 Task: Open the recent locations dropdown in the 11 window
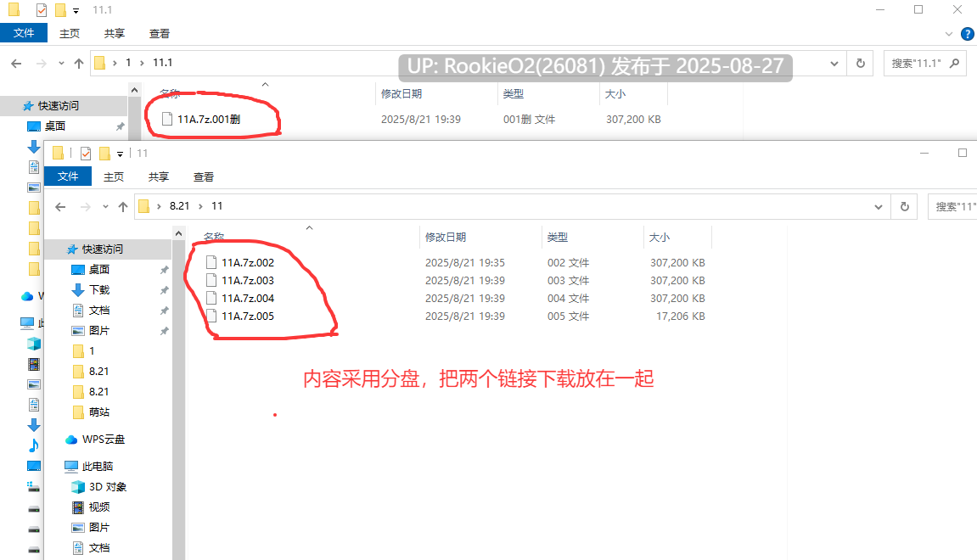pyautogui.click(x=105, y=207)
